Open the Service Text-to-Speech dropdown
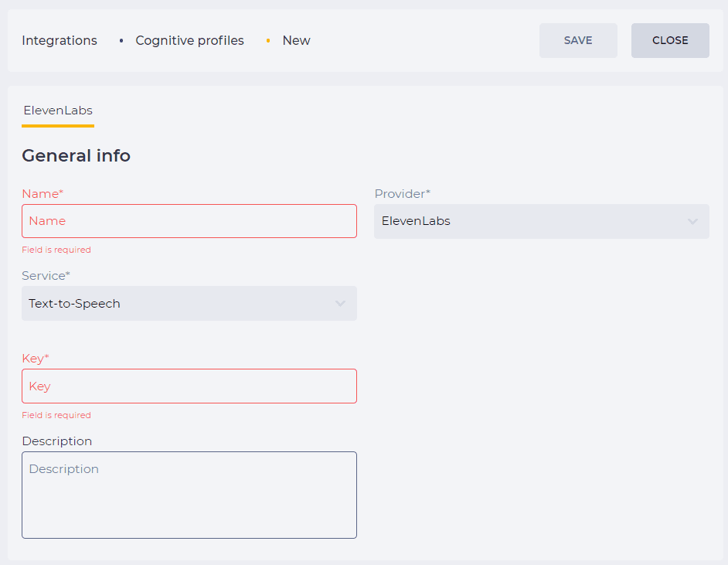 pyautogui.click(x=189, y=303)
